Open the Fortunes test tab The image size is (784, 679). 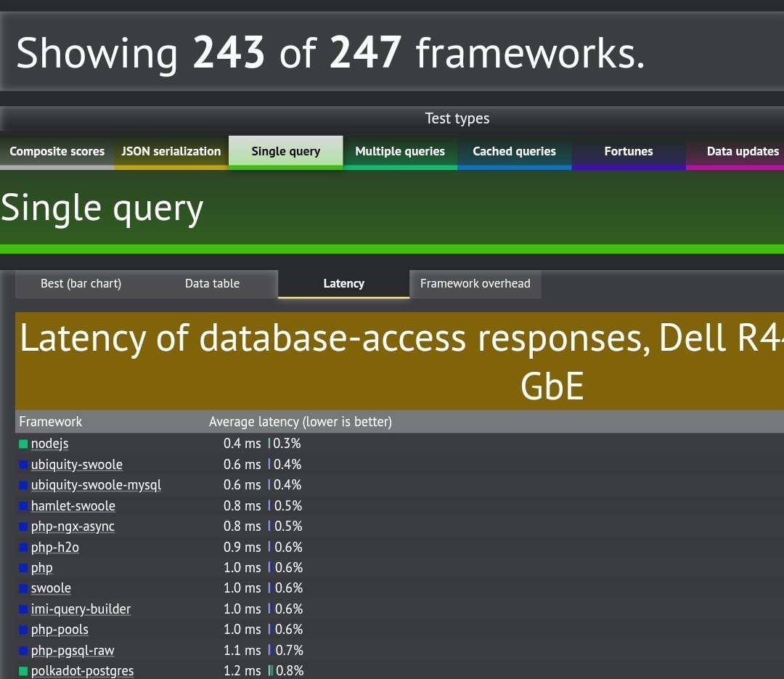(x=628, y=152)
